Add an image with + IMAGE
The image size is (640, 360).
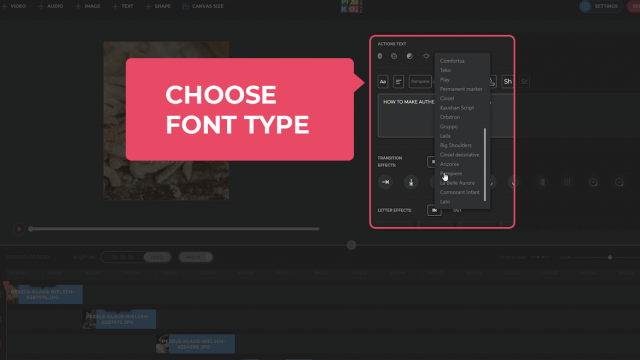click(88, 6)
